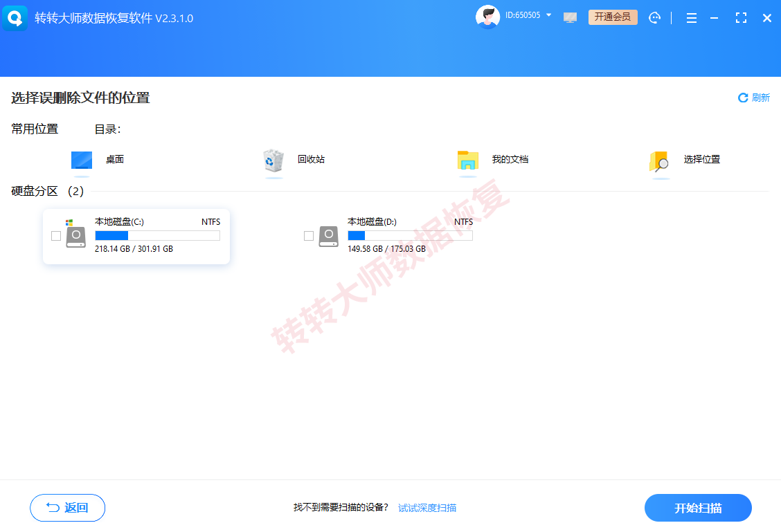The height and width of the screenshot is (532, 781).
Task: Click the monitor screen icon in title bar
Action: [x=570, y=17]
